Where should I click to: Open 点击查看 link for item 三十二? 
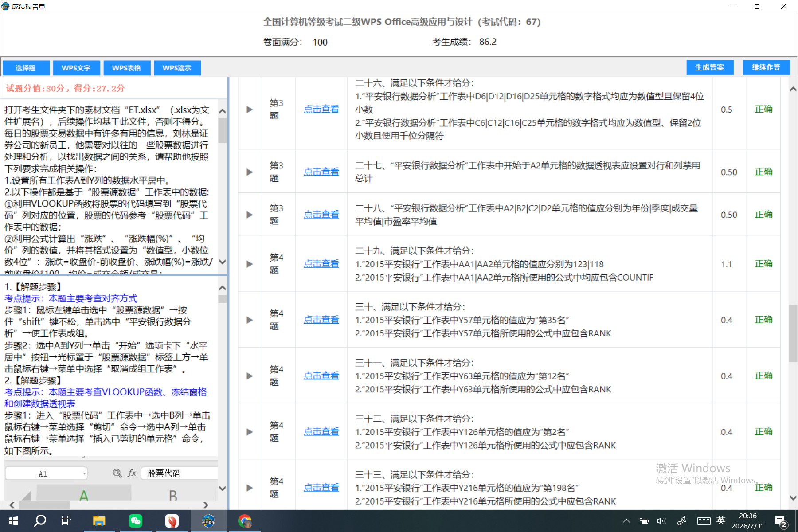(321, 431)
